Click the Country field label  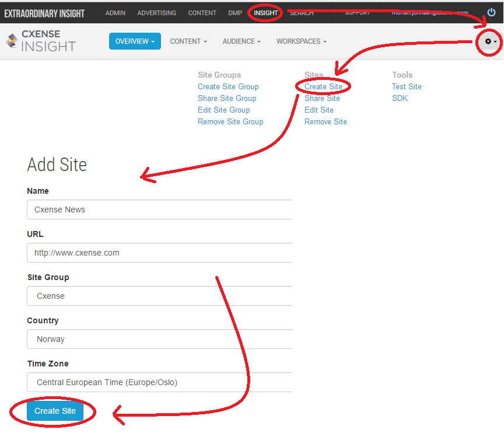click(43, 320)
